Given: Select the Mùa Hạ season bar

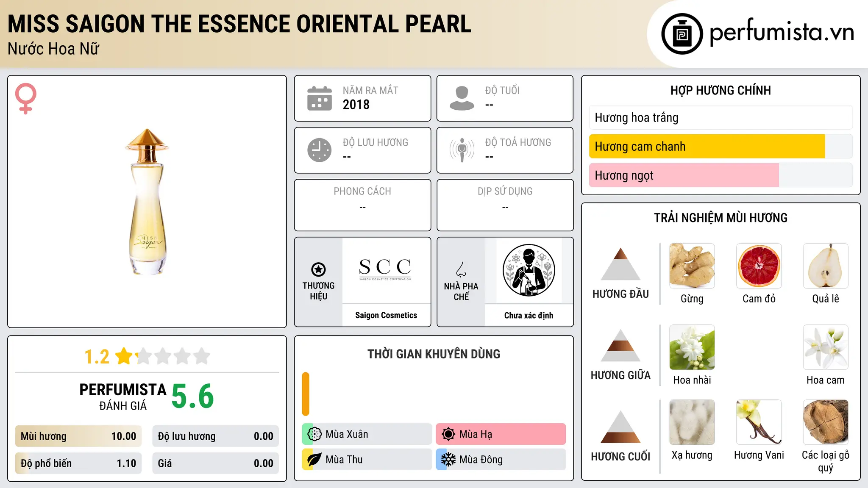Looking at the screenshot, I should tap(501, 434).
